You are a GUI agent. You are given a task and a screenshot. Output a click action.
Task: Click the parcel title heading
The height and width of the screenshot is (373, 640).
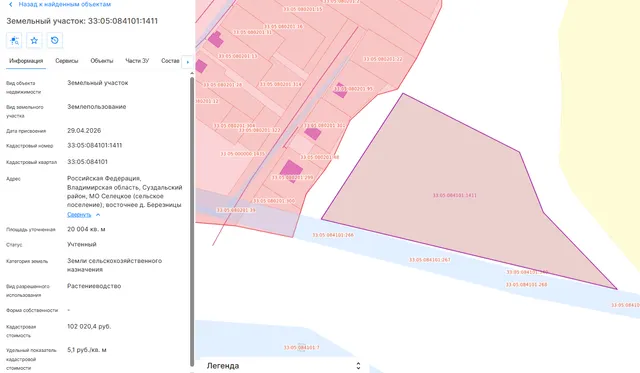82,21
